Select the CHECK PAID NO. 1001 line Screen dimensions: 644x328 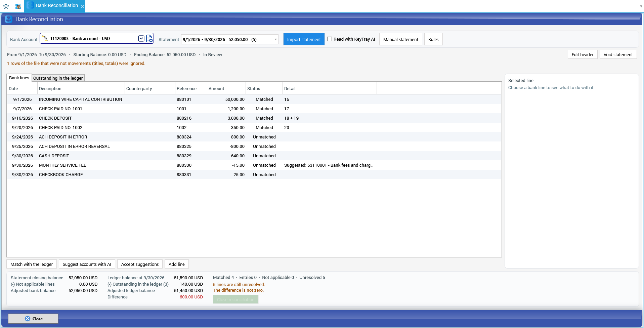point(254,109)
